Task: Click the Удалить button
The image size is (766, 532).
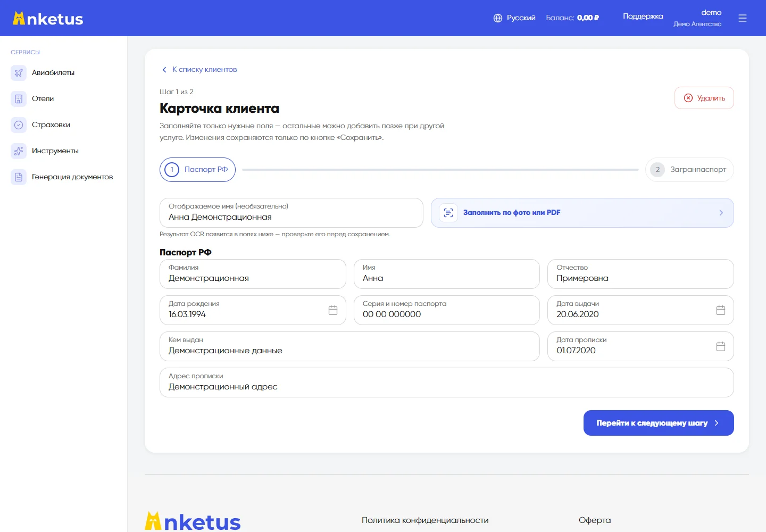Action: 704,98
